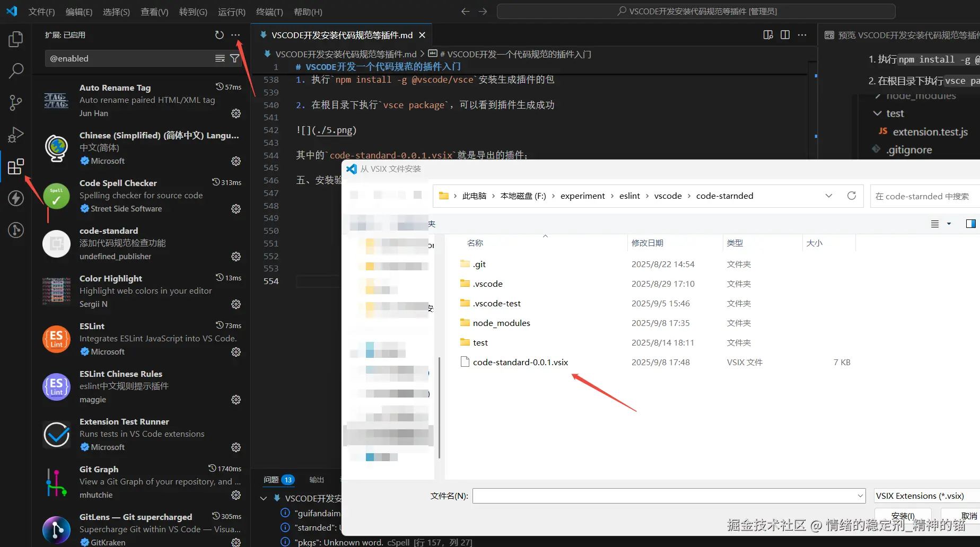Image resolution: width=980 pixels, height=547 pixels.
Task: Select the ESLint Chinese Rules extension entry
Action: pyautogui.click(x=141, y=386)
